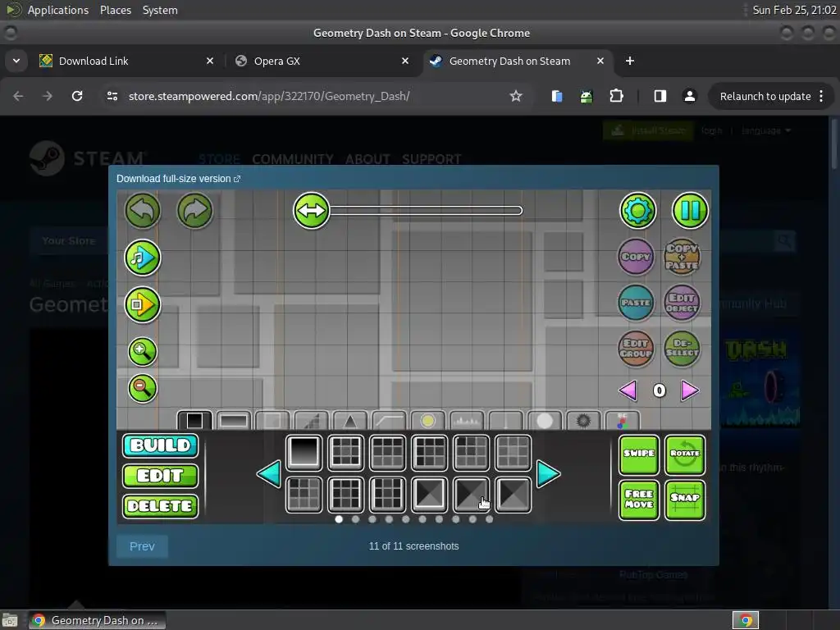Select the second page dot of the block palette
This screenshot has height=630, width=840.
pyautogui.click(x=355, y=519)
